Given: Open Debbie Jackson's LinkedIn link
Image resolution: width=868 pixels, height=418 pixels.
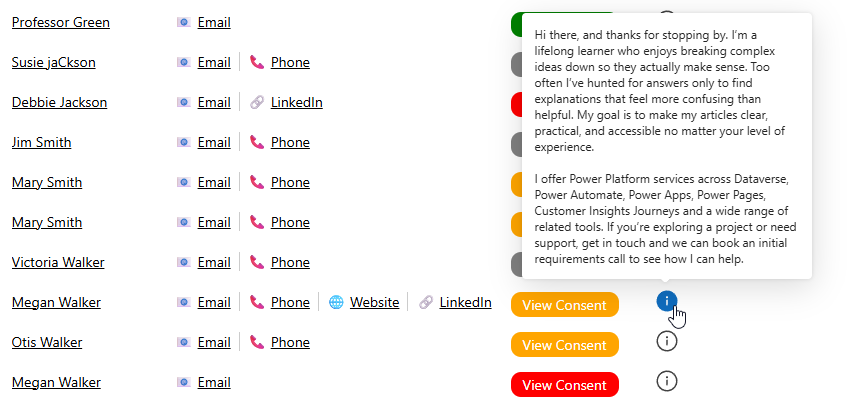Looking at the screenshot, I should (296, 102).
